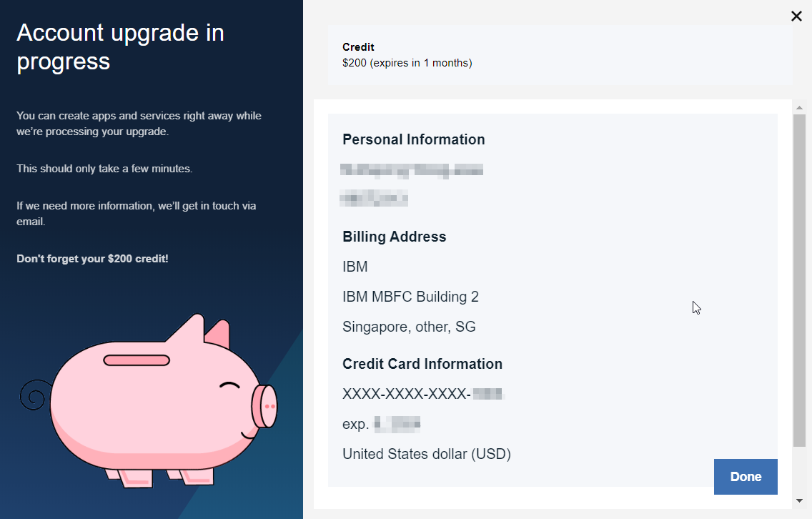Click the Personal Information heading
Viewport: 812px width, 519px height.
coord(413,139)
